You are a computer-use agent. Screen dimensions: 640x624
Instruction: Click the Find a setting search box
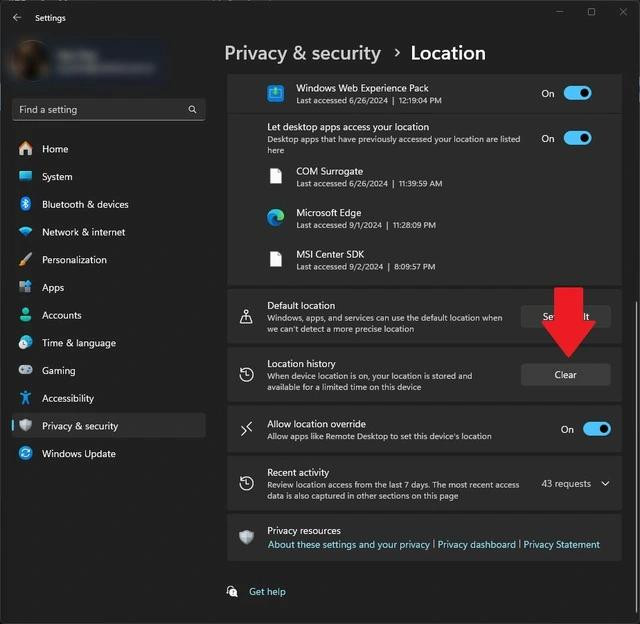(x=100, y=109)
